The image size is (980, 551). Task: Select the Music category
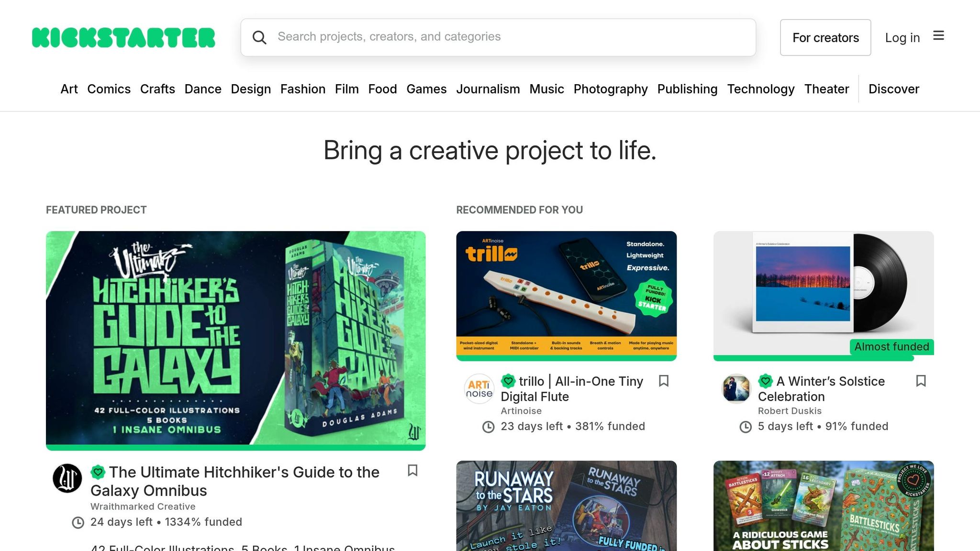coord(546,89)
